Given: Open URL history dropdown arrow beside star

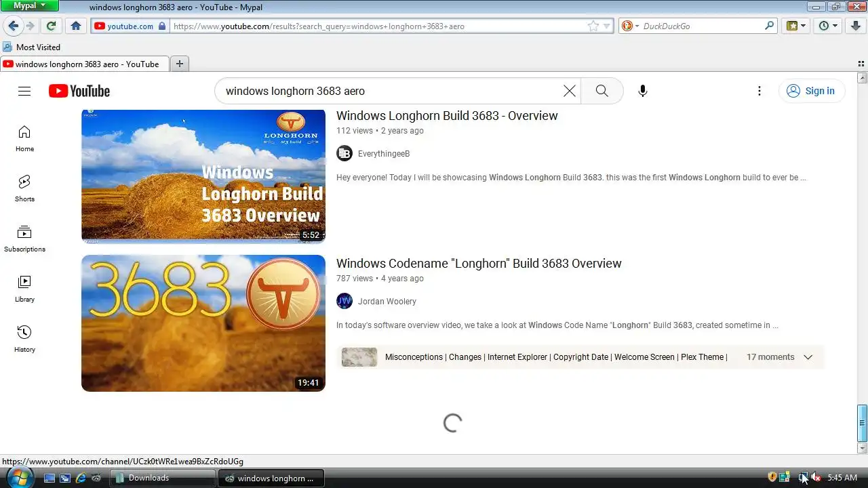Looking at the screenshot, I should pyautogui.click(x=607, y=26).
